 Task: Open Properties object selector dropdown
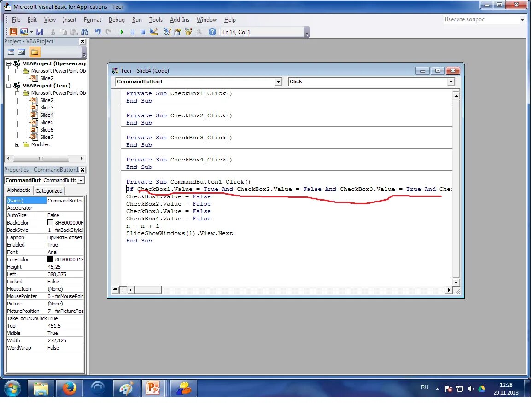pos(81,180)
